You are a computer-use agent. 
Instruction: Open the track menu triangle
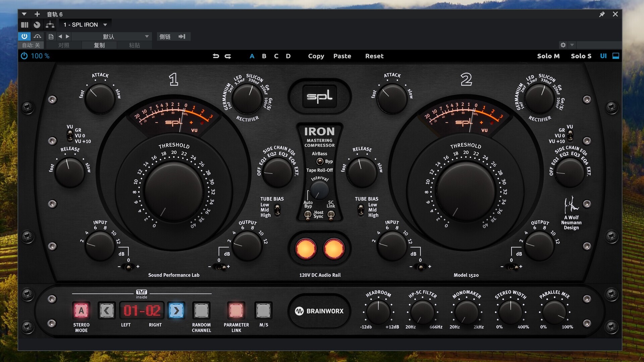tap(24, 14)
